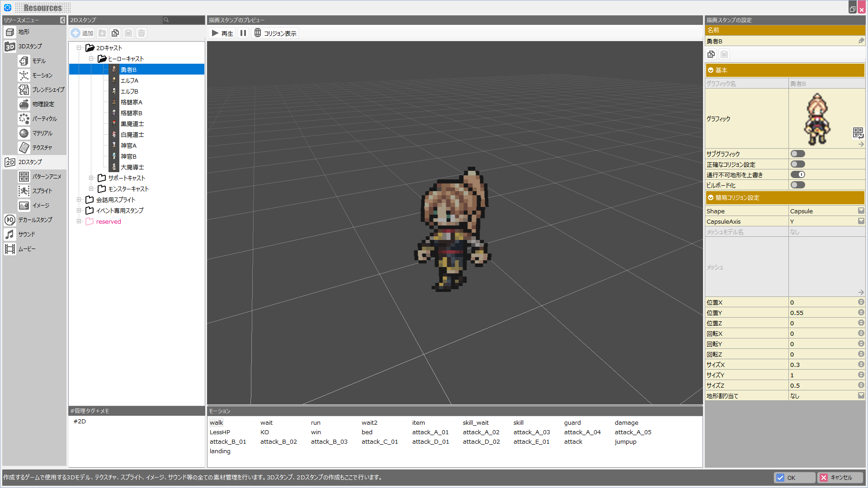Screen dimensions: 868x488
Task: Click the Sound (サウンド) note icon
Action: 10,235
